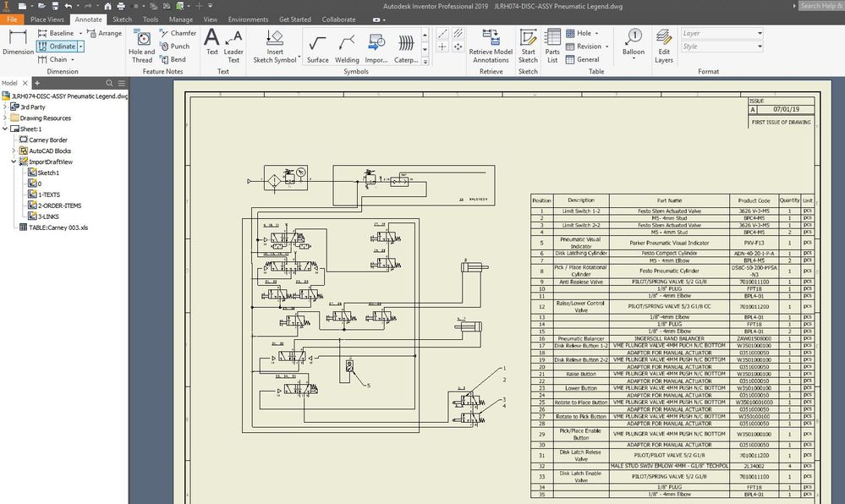Choose Welding symbol
The width and height of the screenshot is (845, 504).
click(347, 49)
